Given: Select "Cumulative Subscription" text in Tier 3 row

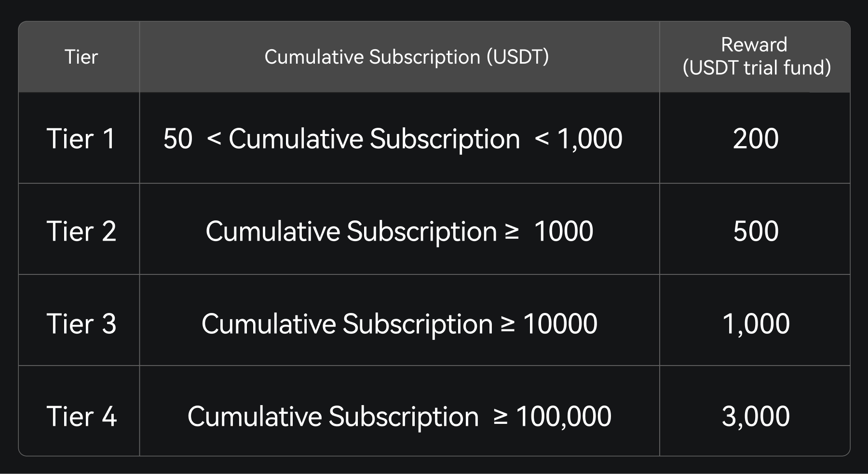Looking at the screenshot, I should point(347,324).
